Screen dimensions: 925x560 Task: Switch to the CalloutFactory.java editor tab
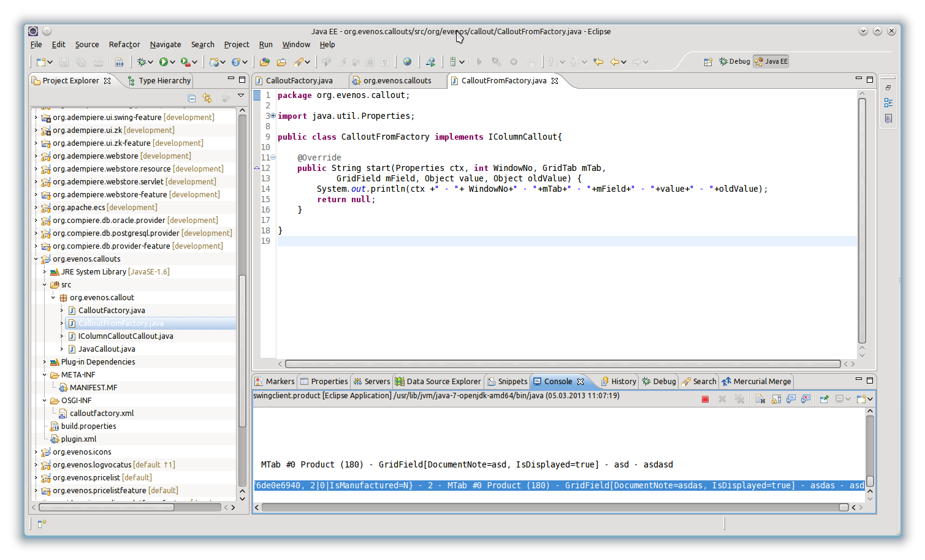click(299, 81)
